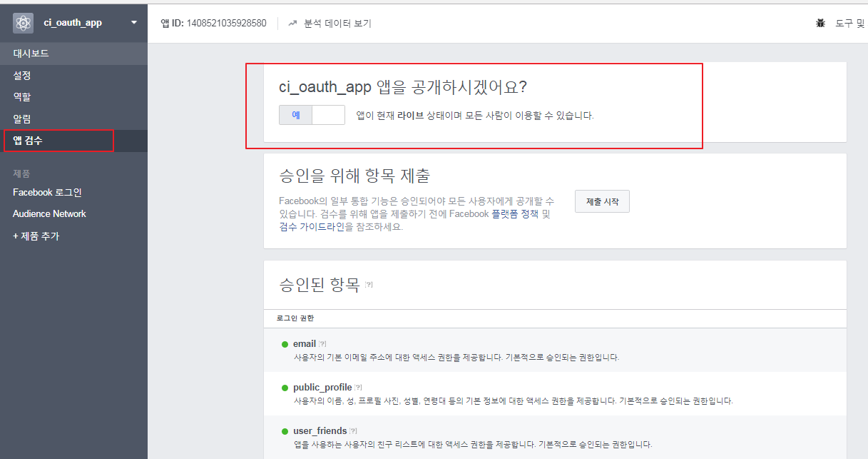This screenshot has height=459, width=868.
Task: Click the 제출 시작 button
Action: pyautogui.click(x=602, y=202)
